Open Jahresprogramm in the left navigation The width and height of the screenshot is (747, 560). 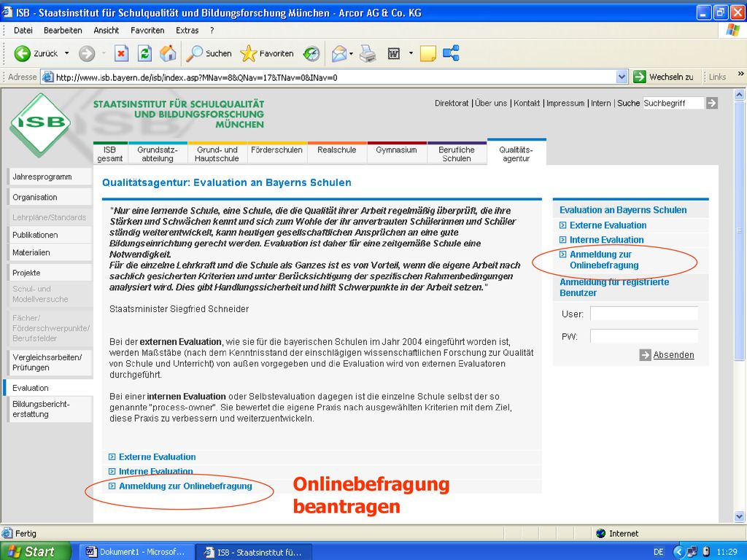[50, 176]
